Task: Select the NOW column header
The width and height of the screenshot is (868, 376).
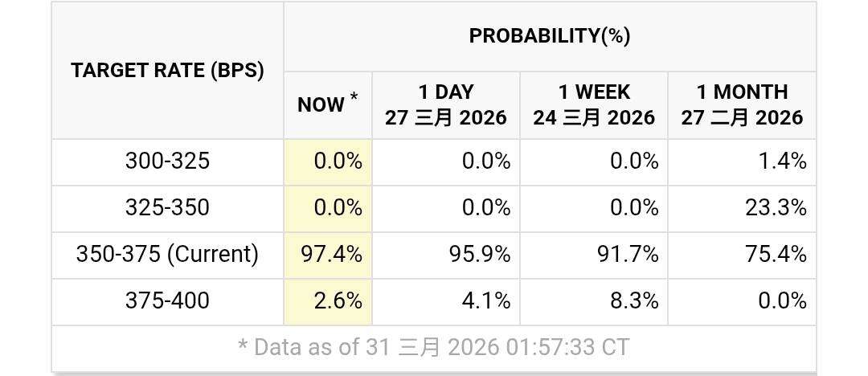Action: pos(327,104)
